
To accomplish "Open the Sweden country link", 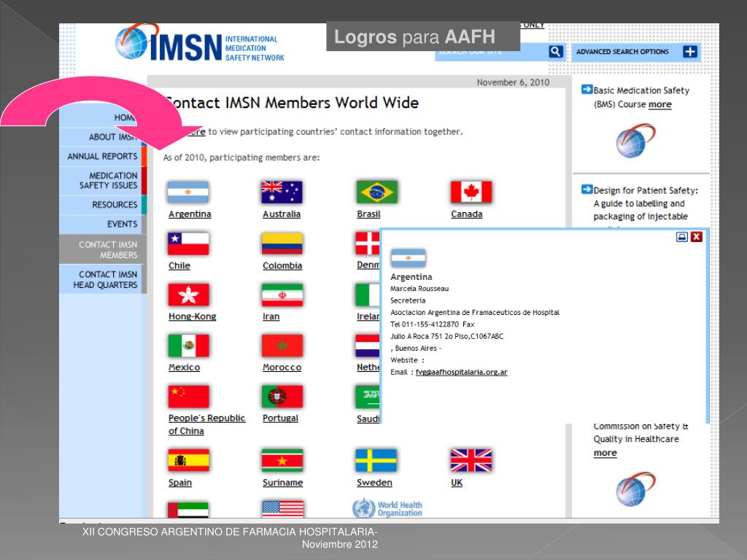I will click(374, 483).
